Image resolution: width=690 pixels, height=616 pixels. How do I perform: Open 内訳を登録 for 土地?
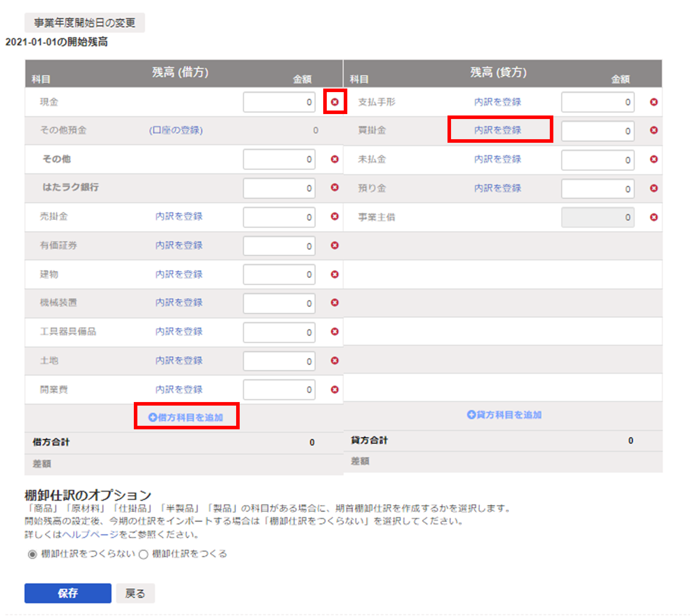coord(179,361)
